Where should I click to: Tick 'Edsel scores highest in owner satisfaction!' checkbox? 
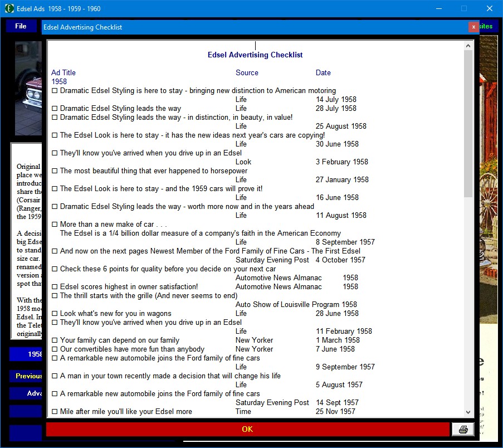click(x=55, y=287)
